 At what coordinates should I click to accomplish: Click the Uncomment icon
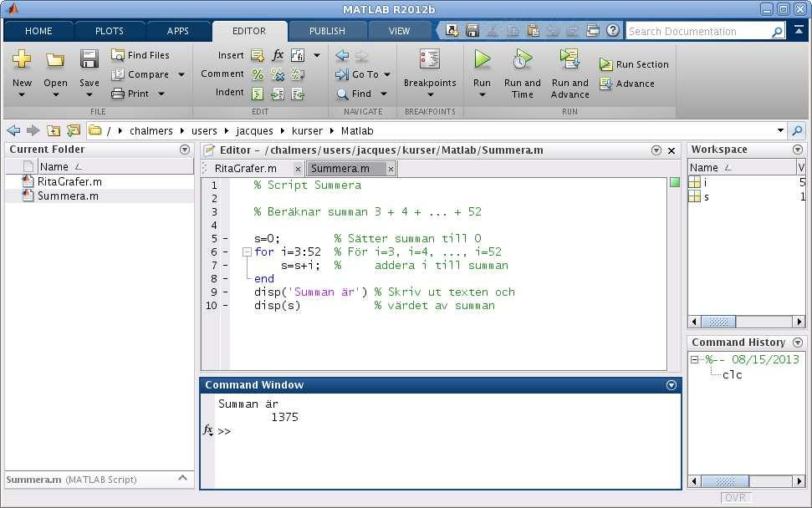coord(278,74)
